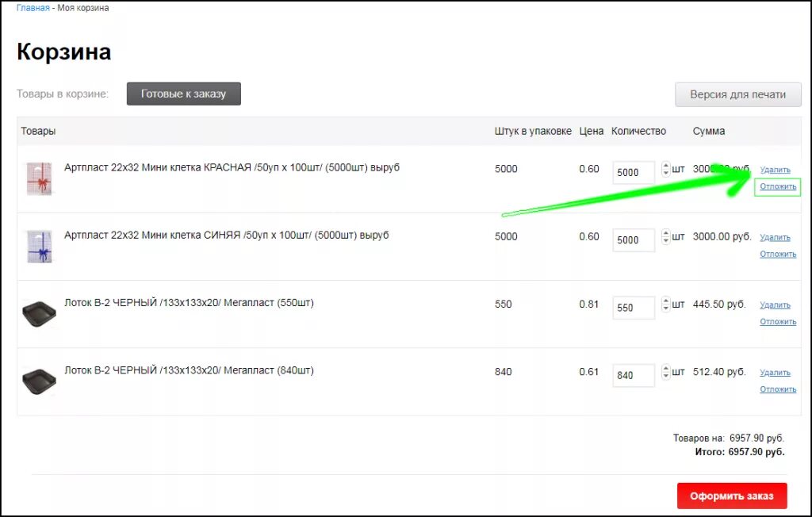
Task: Select the 512.40 руб. sum
Action: [719, 372]
